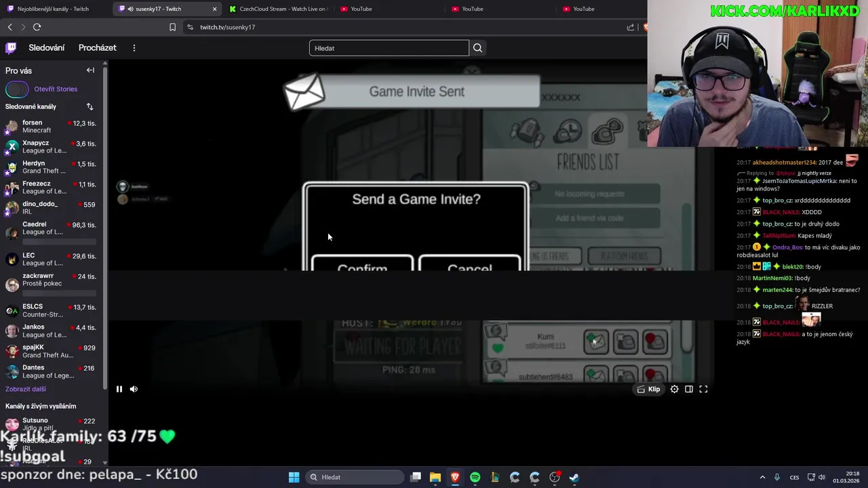Open three-dot more menu in Twitch header

tap(134, 47)
